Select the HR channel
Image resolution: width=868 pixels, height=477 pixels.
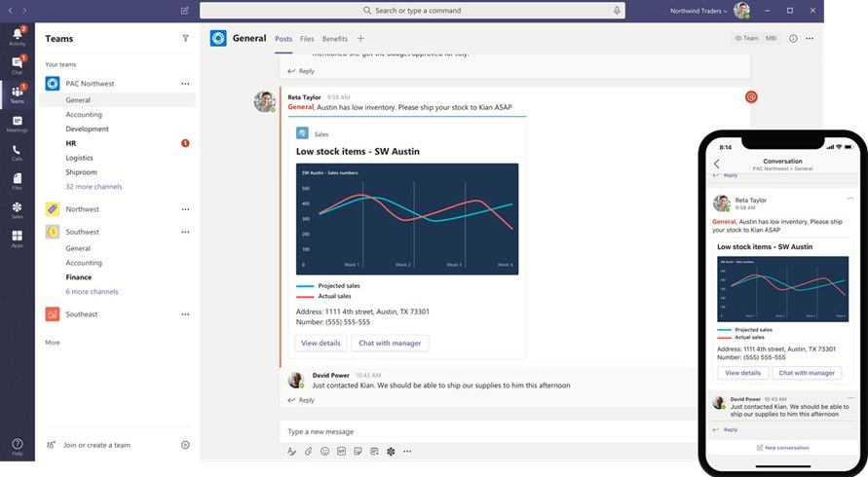[71, 143]
